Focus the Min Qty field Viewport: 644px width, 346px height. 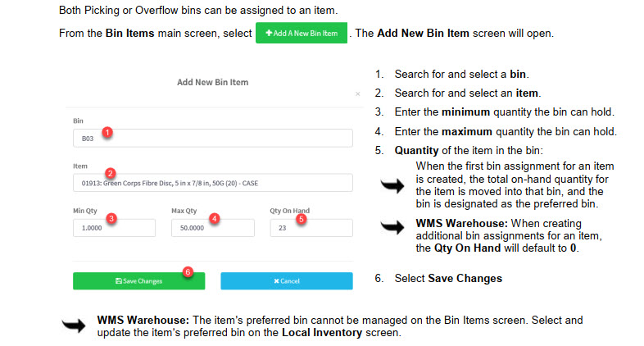click(x=114, y=229)
